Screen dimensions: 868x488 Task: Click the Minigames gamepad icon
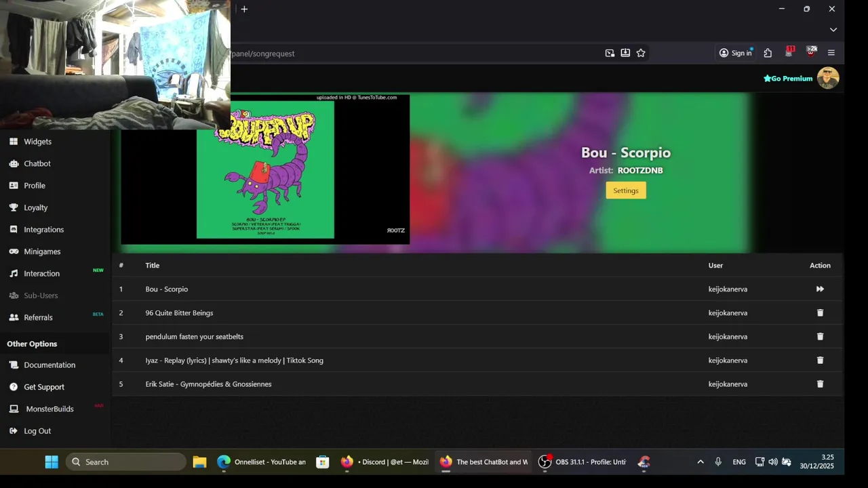tap(14, 251)
